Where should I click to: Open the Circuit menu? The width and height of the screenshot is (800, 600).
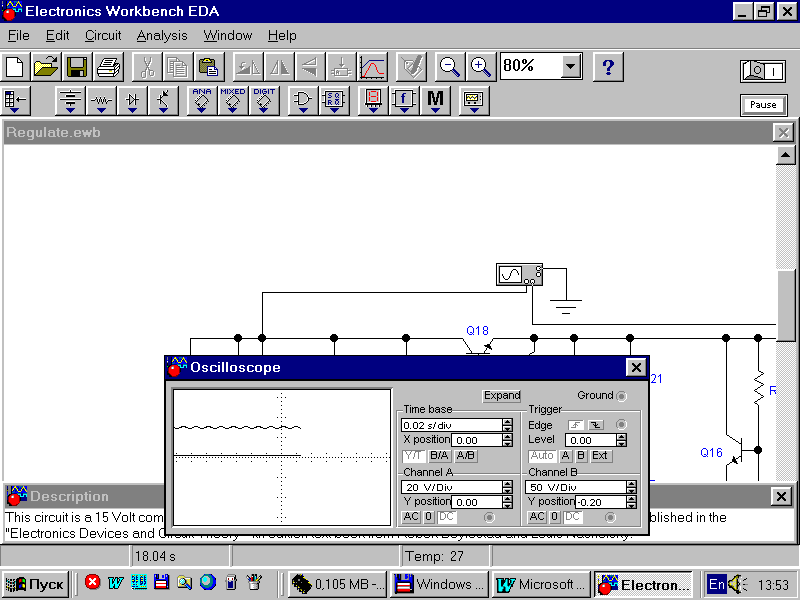103,36
